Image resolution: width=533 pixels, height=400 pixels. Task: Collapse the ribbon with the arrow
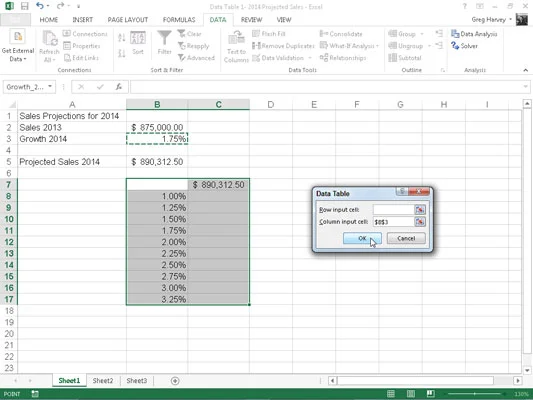pyautogui.click(x=526, y=70)
